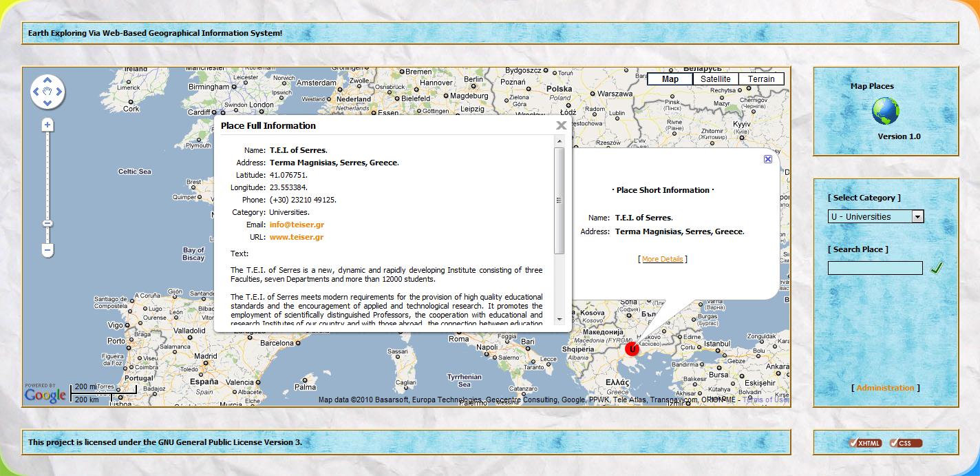The height and width of the screenshot is (476, 980).
Task: Switch to Terrain map view
Action: [x=761, y=79]
